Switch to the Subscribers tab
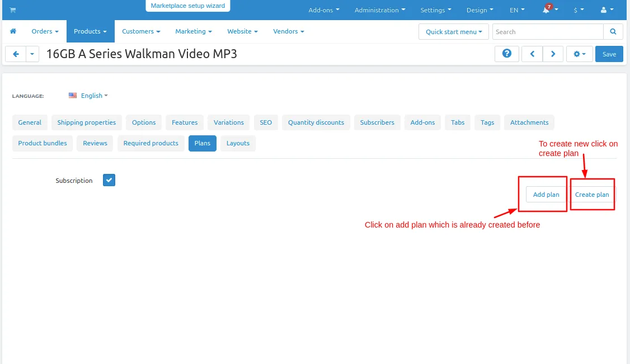The height and width of the screenshot is (364, 630). pyautogui.click(x=377, y=122)
